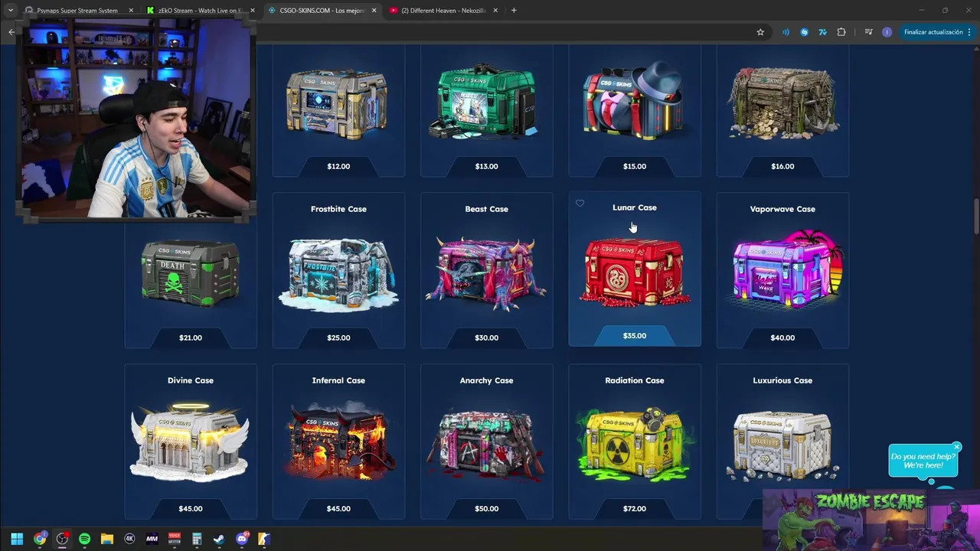Open Calculator from the taskbar

197,539
